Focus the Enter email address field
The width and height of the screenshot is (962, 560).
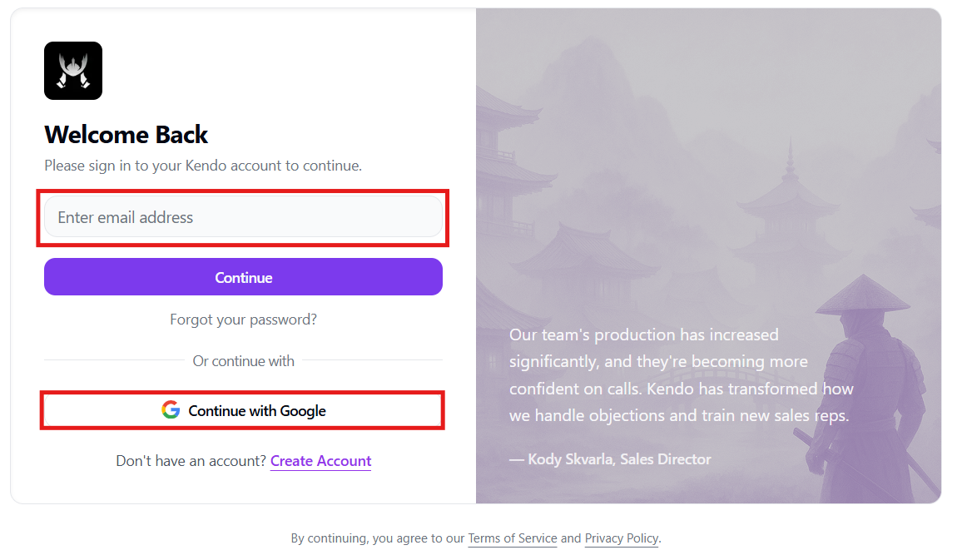click(x=243, y=217)
